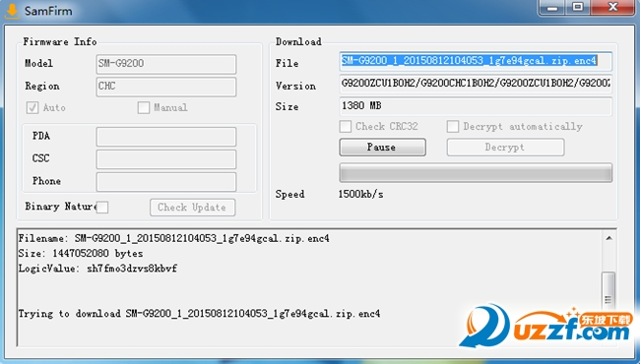Click the Trying to download log line
This screenshot has width=640, height=364.
(199, 314)
